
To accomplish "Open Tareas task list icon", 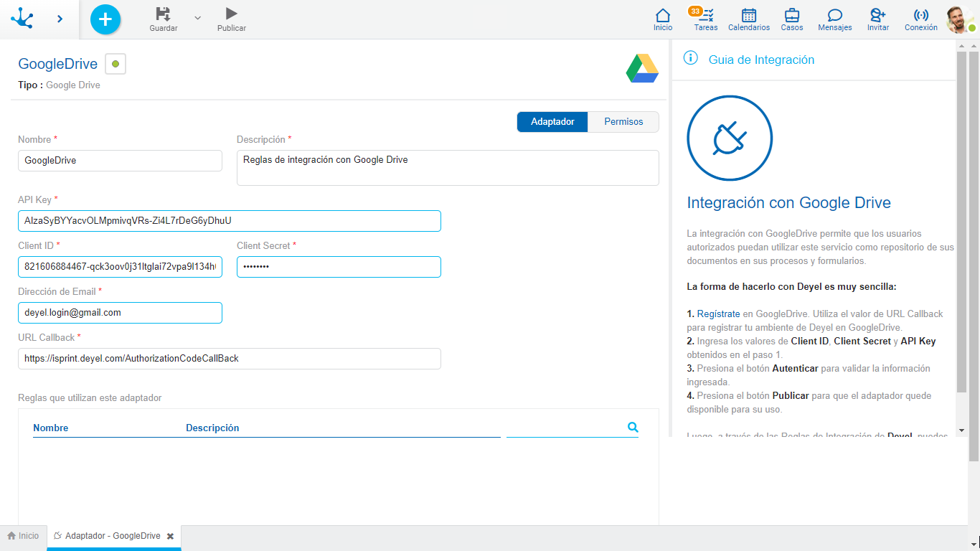I will 706,19.
